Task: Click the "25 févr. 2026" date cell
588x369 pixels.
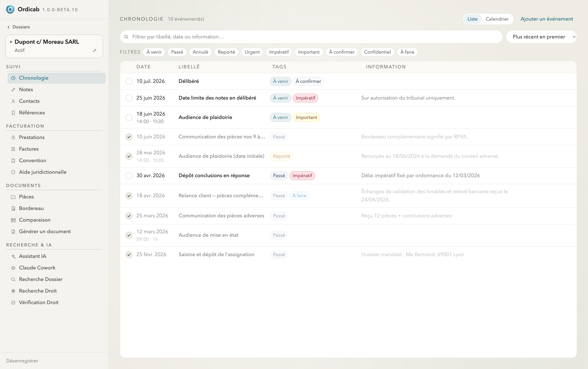Action: pyautogui.click(x=151, y=255)
